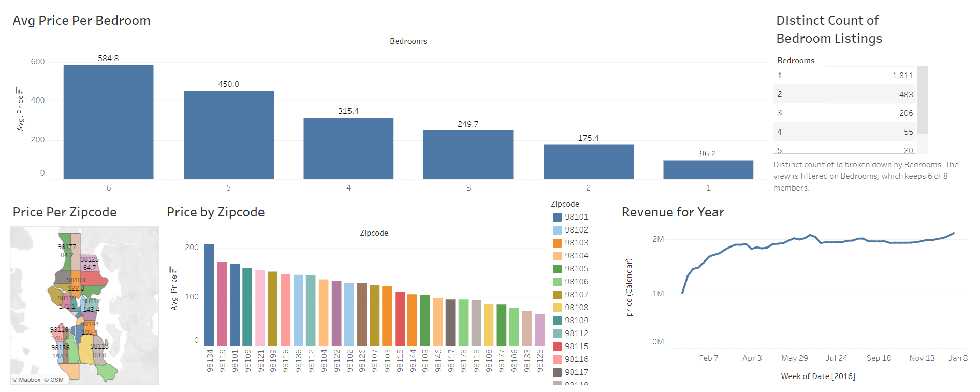
Task: Click the Week of Date [2016] axis title
Action: [818, 376]
